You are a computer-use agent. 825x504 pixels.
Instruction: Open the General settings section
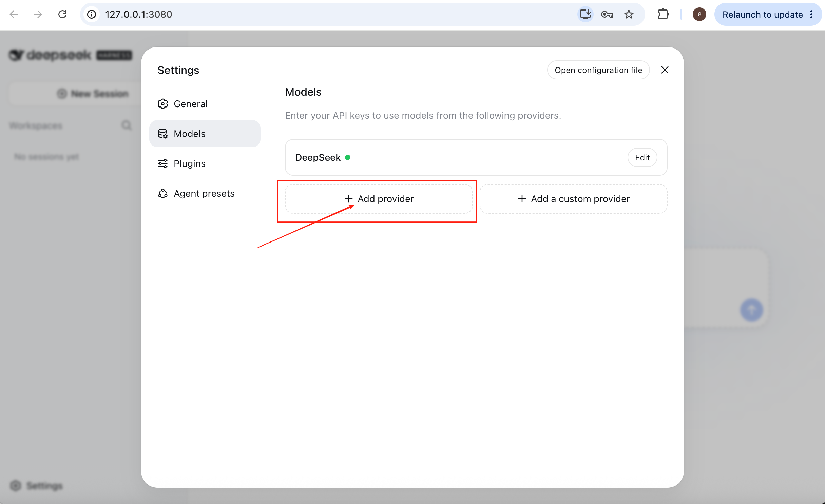tap(205, 104)
